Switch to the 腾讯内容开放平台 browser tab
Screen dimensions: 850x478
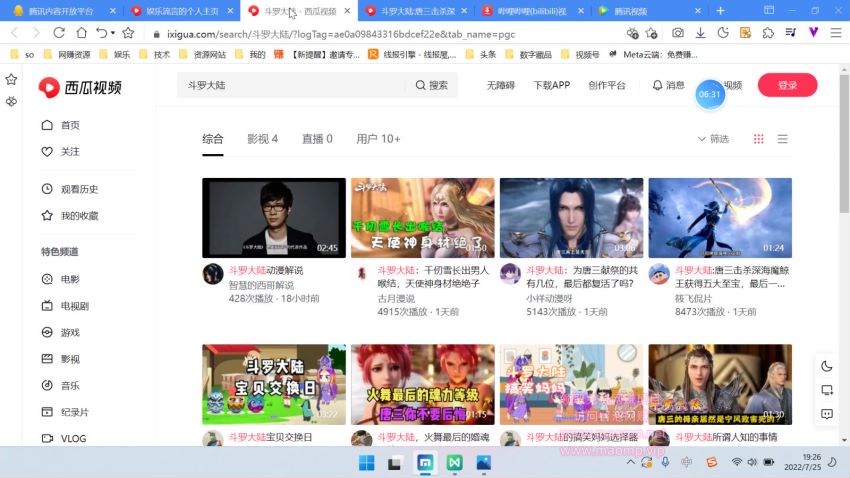(60, 11)
